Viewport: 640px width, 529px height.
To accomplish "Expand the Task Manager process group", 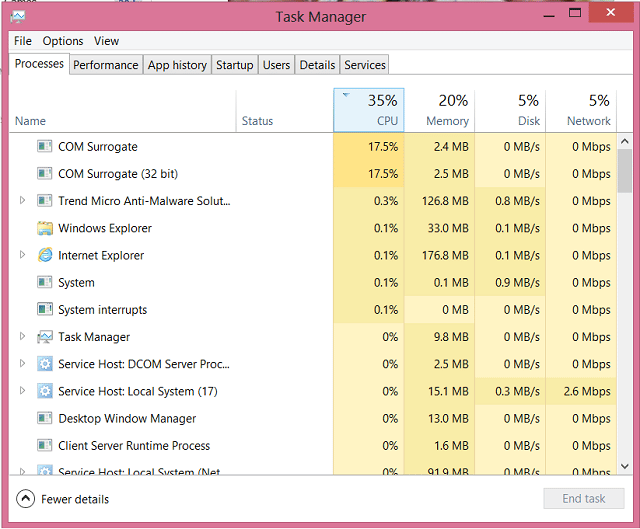I will click(x=22, y=336).
